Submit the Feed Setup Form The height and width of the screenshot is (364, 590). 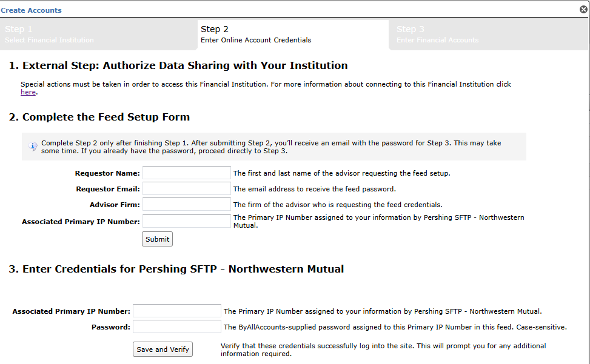pyautogui.click(x=157, y=239)
